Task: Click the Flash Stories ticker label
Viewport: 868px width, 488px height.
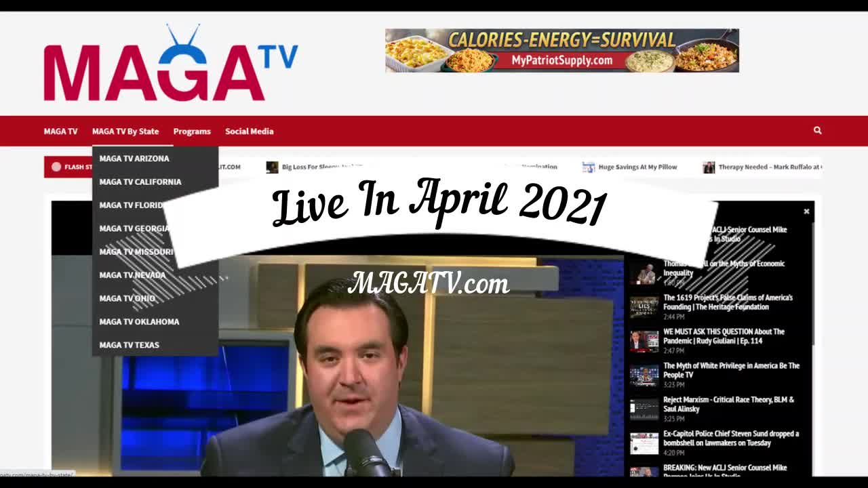Action: click(x=68, y=167)
